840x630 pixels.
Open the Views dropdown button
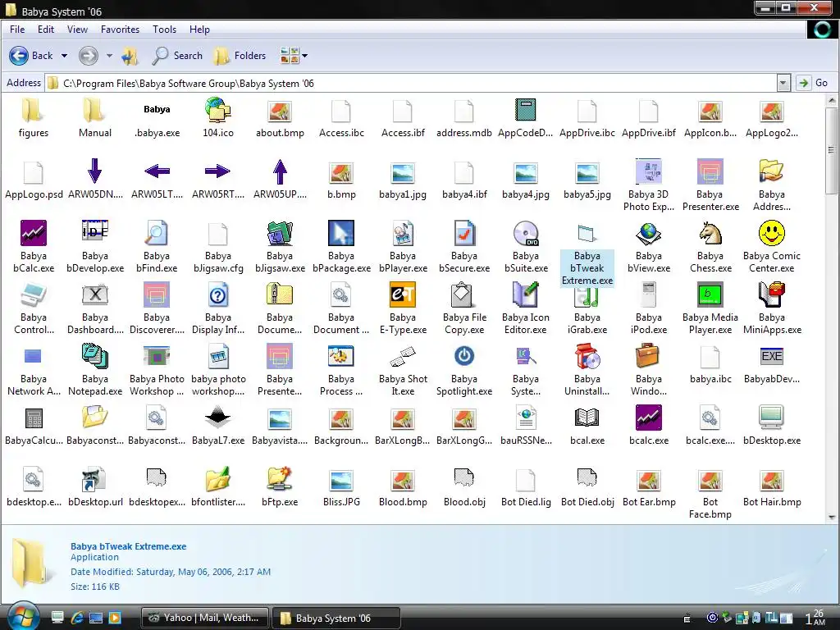[x=294, y=56]
